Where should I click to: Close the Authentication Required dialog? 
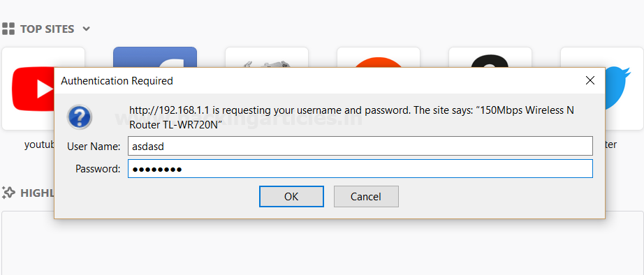(590, 80)
